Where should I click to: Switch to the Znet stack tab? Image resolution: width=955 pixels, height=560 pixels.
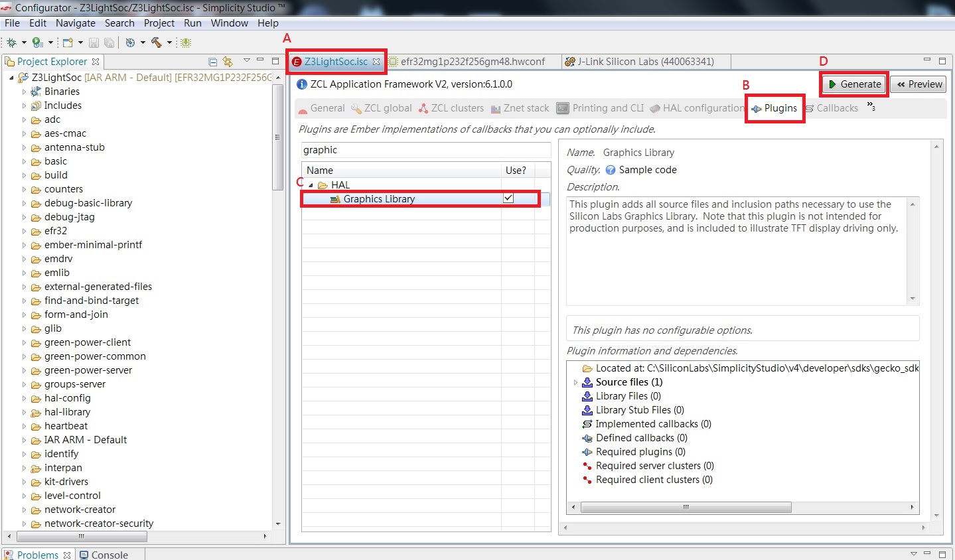[520, 108]
